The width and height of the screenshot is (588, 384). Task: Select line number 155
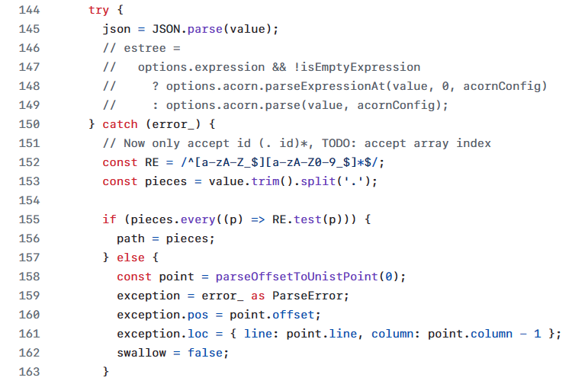(x=27, y=219)
